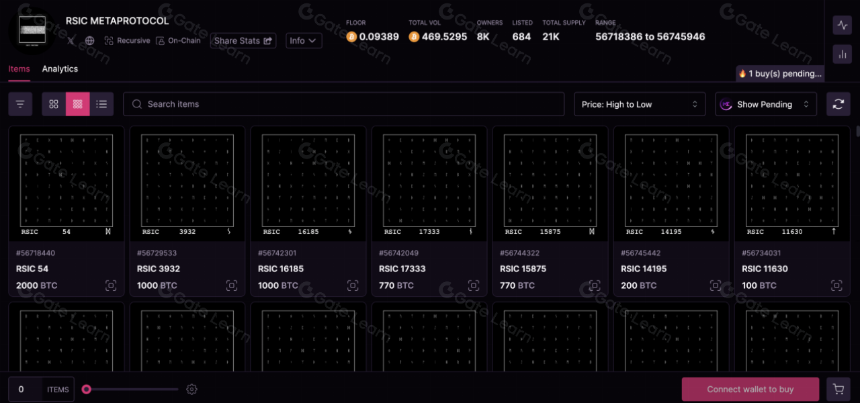This screenshot has height=403, width=860.
Task: Open RSIC 14195 thumbnail
Action: [x=671, y=184]
